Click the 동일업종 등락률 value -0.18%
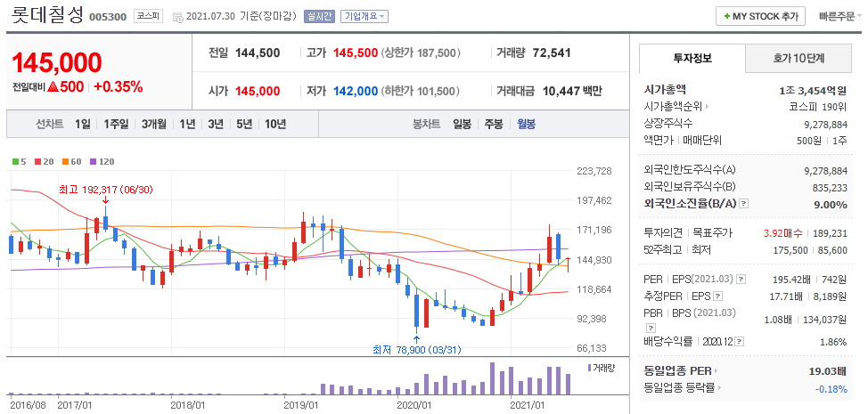This screenshot has height=414, width=868. click(831, 388)
